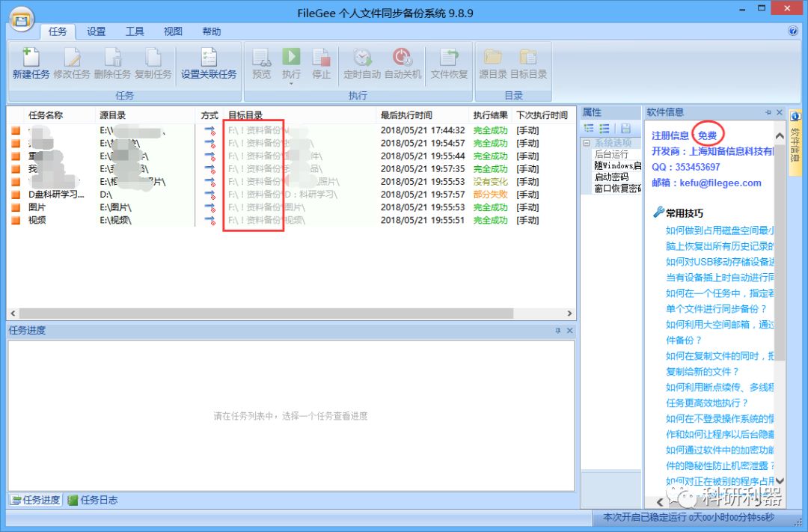Click the 修改任务 edit task icon
Image resolution: width=808 pixels, height=532 pixels.
pyautogui.click(x=72, y=57)
